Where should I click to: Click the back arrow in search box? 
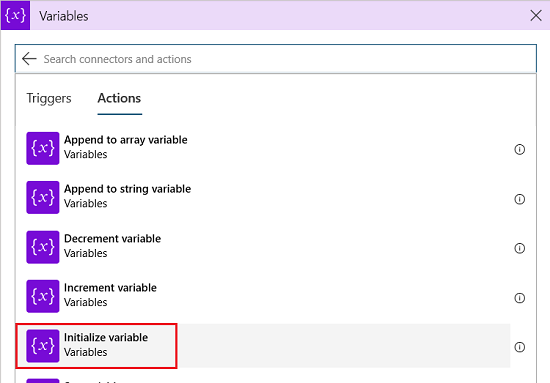[x=29, y=59]
